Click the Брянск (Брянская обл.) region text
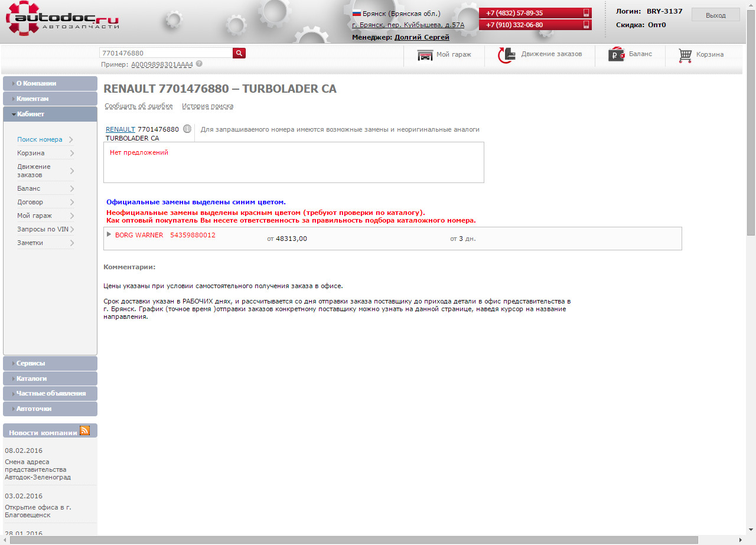The image size is (756, 545). tap(402, 13)
